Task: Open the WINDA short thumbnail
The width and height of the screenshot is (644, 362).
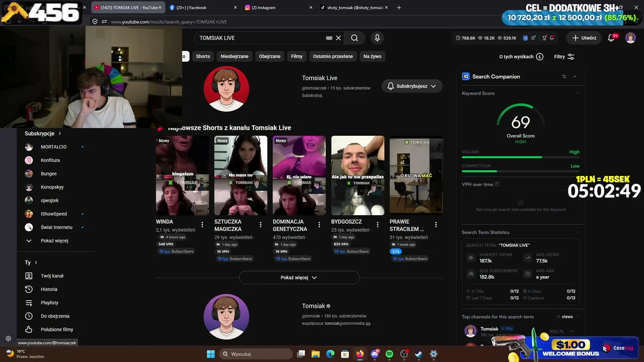Action: [x=182, y=175]
